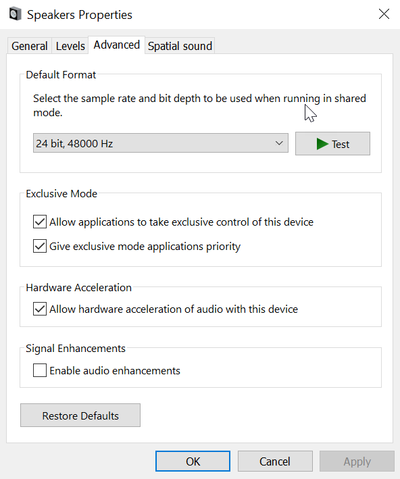This screenshot has height=479, width=400.
Task: Cancel the Speakers Properties changes
Action: 275,461
